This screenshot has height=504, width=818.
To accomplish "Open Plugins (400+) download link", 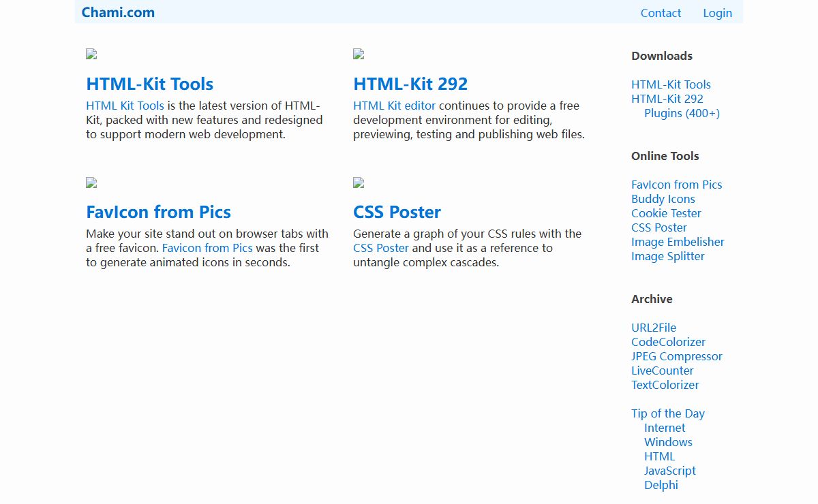I will 682,113.
